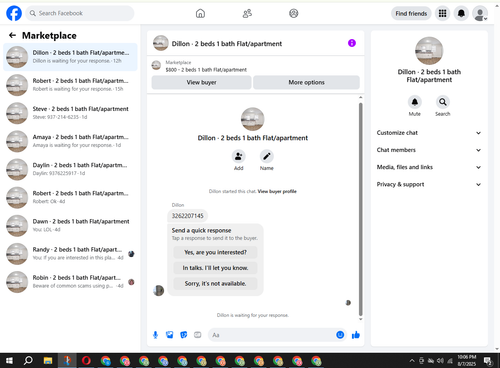This screenshot has width=500, height=368.
Task: Choose a GIF from the GIF icon
Action: tap(198, 335)
